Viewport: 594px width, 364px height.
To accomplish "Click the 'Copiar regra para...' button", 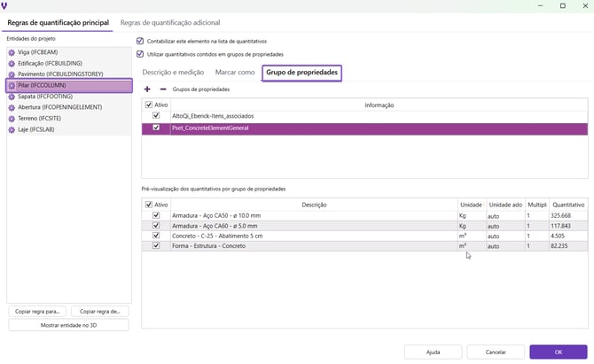I will (x=37, y=312).
